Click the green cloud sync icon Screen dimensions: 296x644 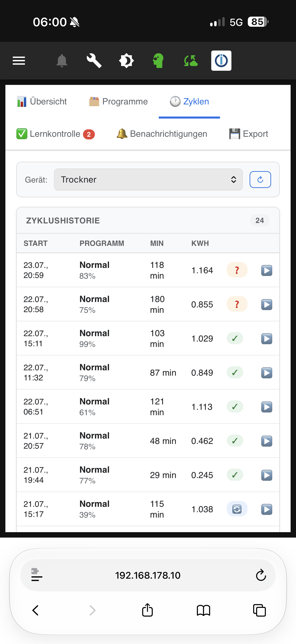(x=191, y=61)
